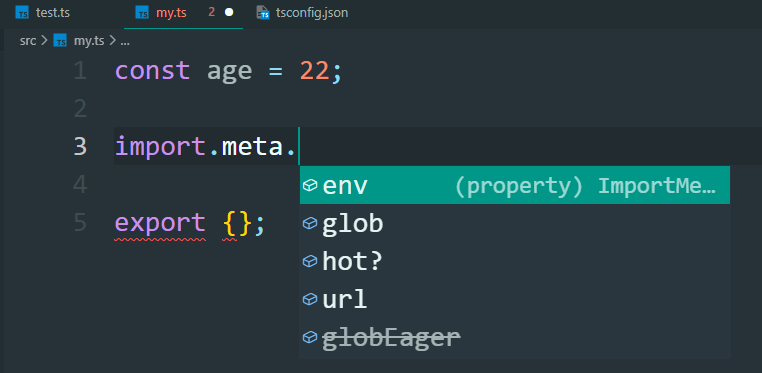Click the file icon on tsconfig.json tab

coord(263,13)
